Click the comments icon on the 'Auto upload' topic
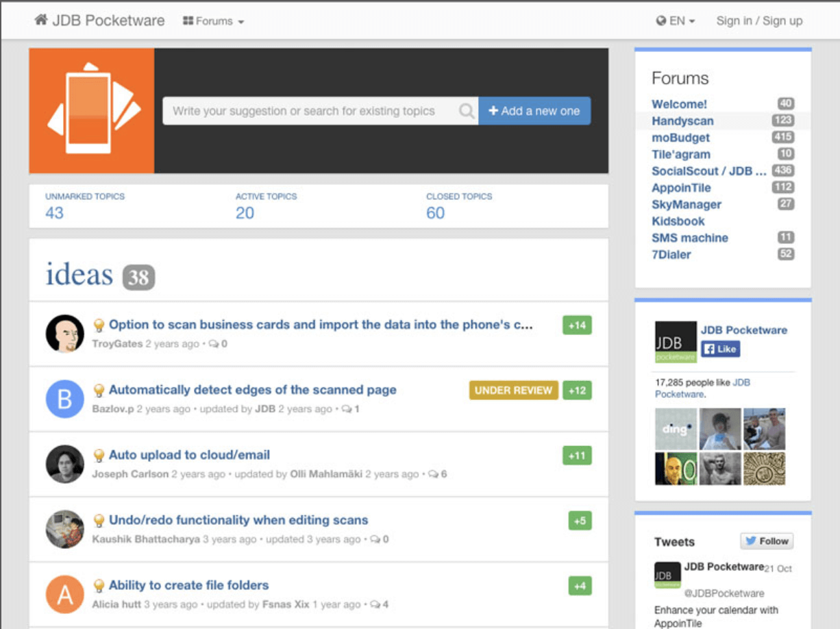Viewport: 840px width, 629px height. [433, 474]
